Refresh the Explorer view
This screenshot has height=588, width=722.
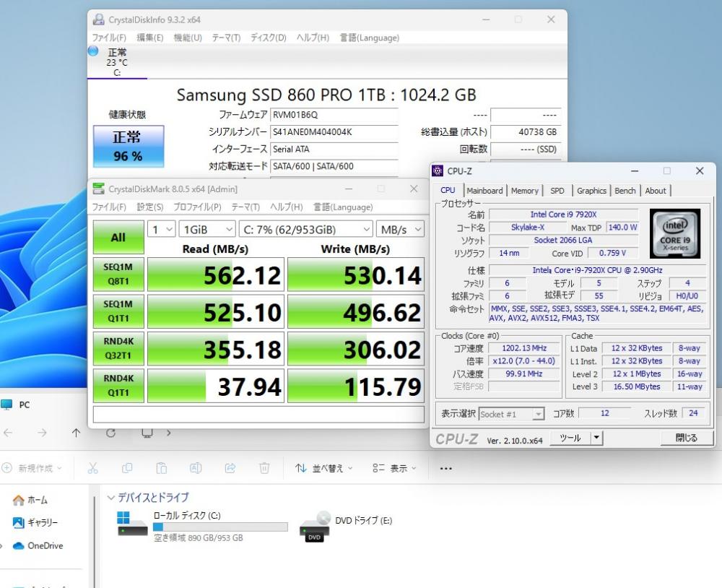tap(110, 433)
